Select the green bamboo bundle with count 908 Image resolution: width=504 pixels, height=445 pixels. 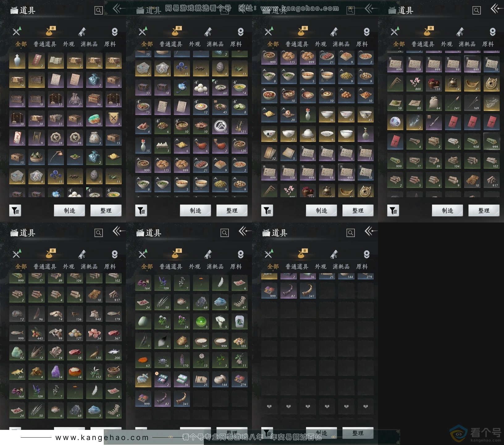point(472,141)
